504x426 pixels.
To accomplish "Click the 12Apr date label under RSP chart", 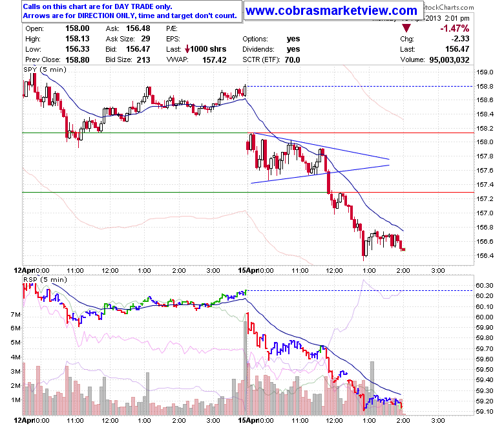I will tap(24, 420).
